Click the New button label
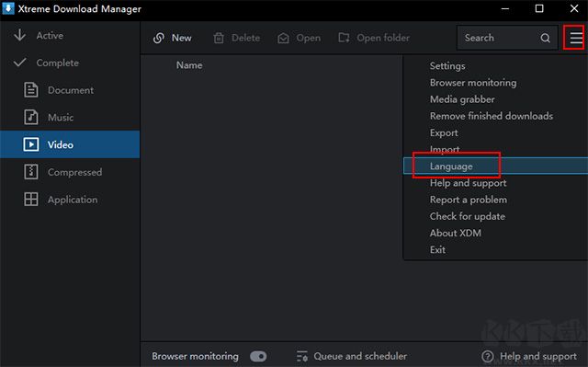The width and height of the screenshot is (588, 367). pyautogui.click(x=182, y=38)
